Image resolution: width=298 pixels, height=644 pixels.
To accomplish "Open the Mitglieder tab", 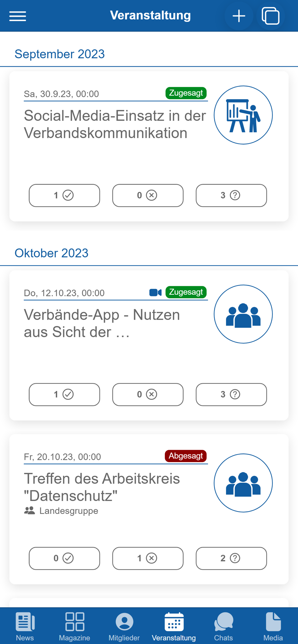I will [124, 626].
